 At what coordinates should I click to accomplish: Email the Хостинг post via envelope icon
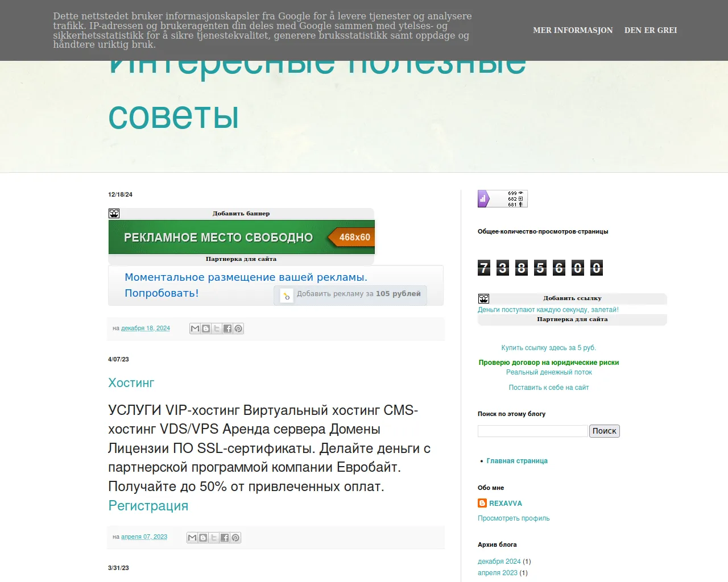click(x=192, y=538)
